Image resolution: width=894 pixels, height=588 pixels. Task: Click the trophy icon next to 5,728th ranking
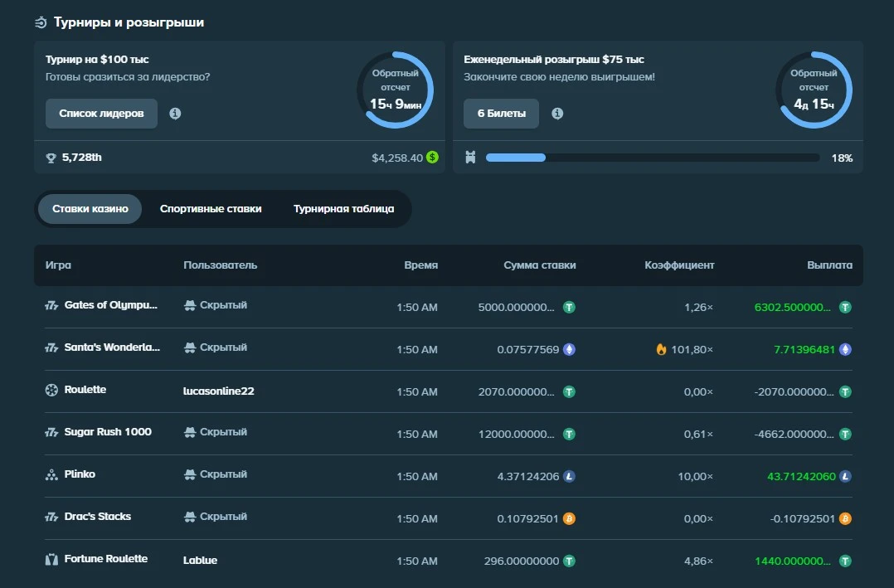tap(50, 157)
